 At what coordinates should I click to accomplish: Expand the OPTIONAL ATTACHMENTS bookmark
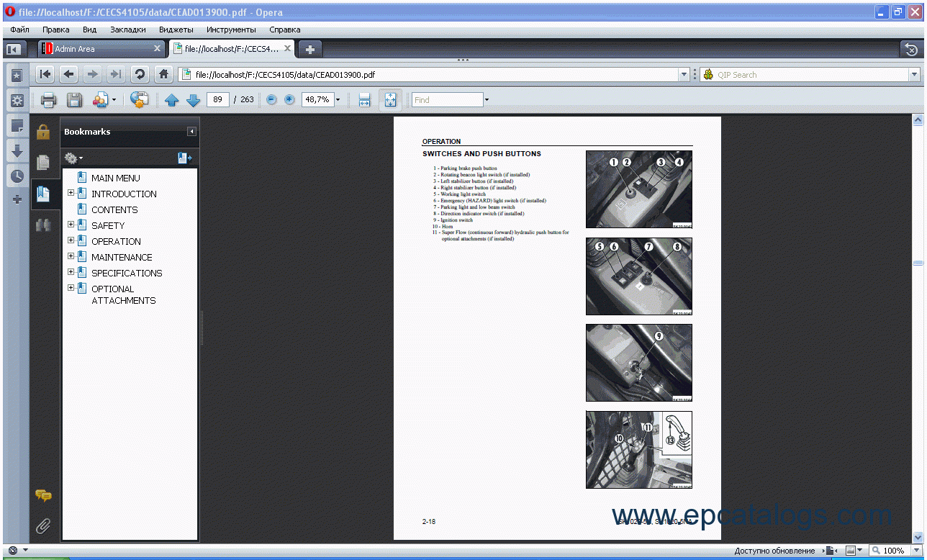tap(71, 288)
